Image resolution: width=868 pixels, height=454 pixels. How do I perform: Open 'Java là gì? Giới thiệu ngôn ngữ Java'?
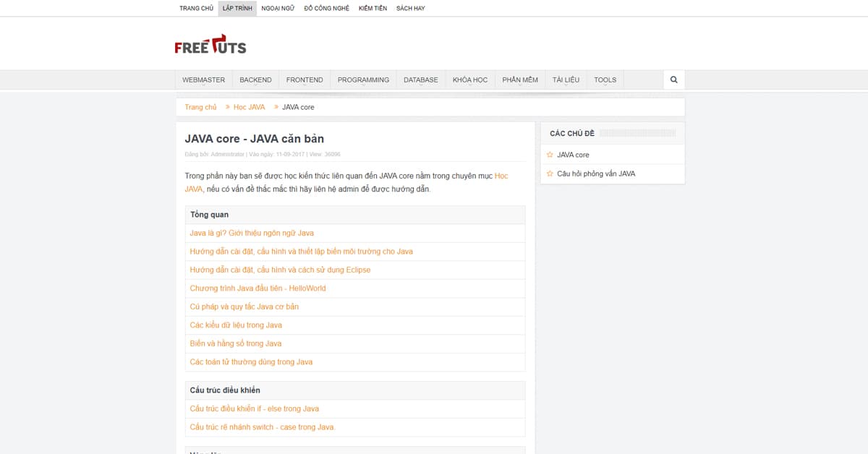point(252,233)
